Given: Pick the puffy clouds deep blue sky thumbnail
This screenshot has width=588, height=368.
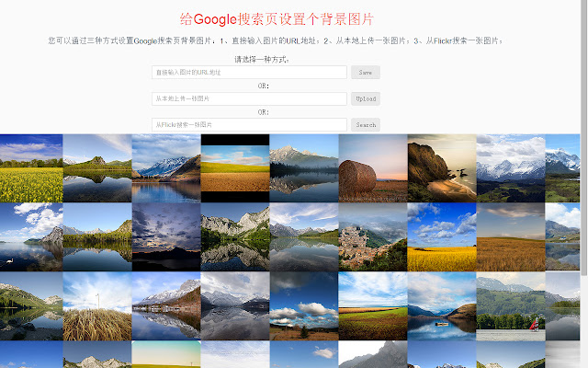Looking at the screenshot, I should pos(304,306).
